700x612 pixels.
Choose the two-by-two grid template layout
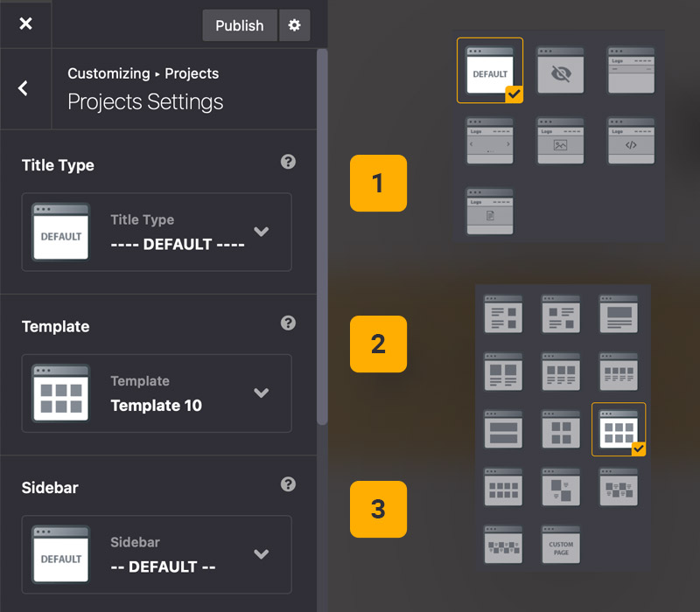click(561, 429)
